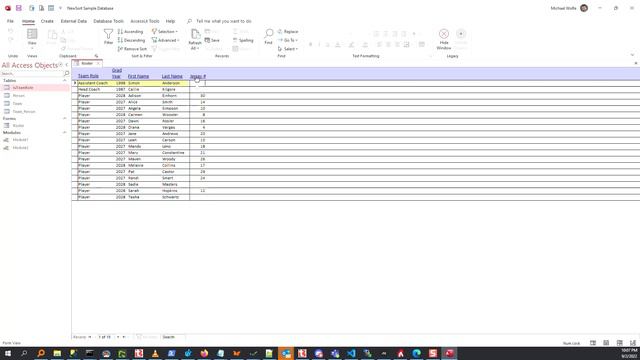Open the Help tab

click(170, 21)
